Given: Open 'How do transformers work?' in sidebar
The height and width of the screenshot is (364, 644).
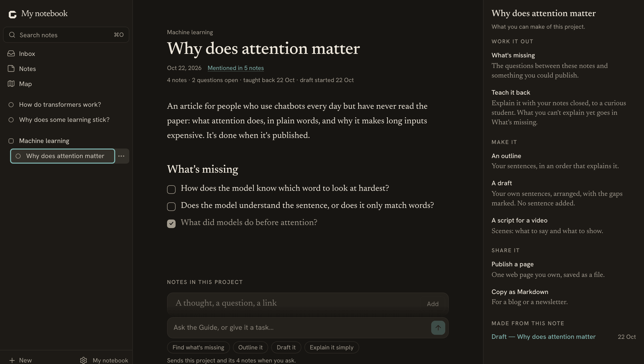Looking at the screenshot, I should (x=66, y=105).
